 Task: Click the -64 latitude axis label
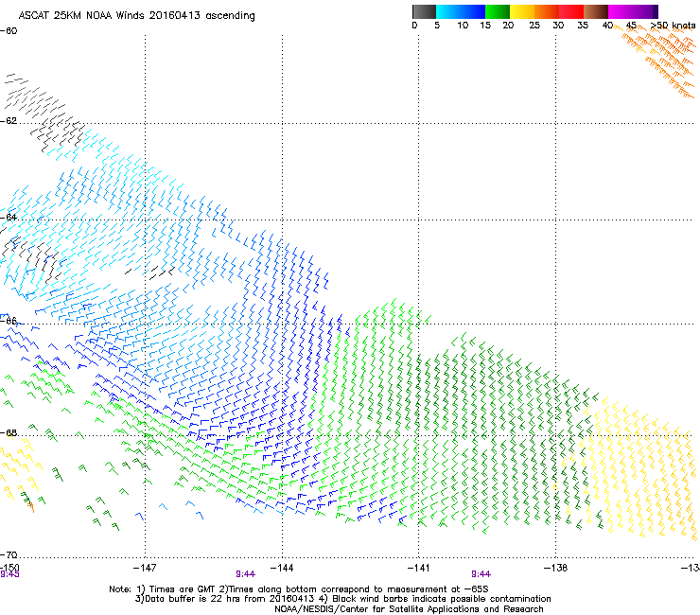point(9,217)
